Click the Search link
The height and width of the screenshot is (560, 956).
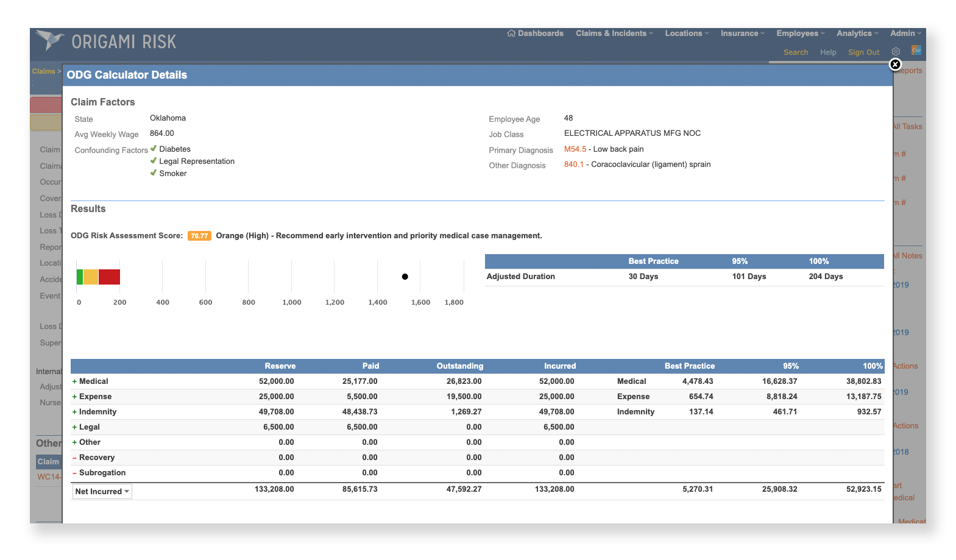796,52
